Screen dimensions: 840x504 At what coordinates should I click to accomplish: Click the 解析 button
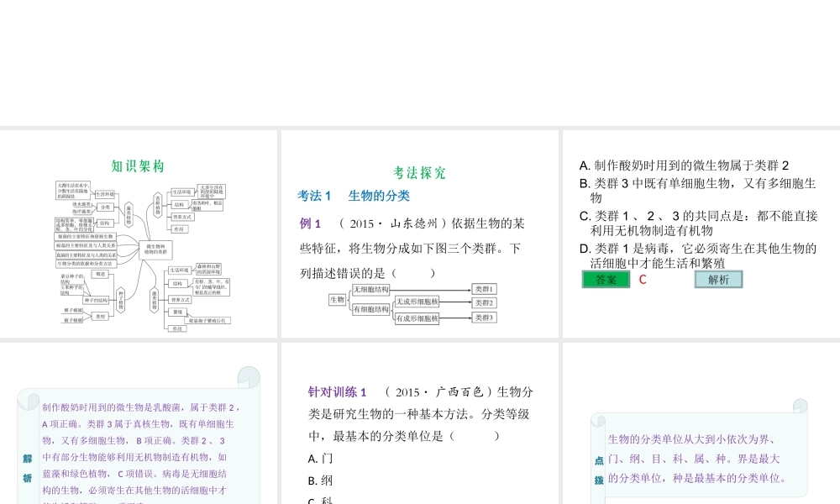point(718,280)
